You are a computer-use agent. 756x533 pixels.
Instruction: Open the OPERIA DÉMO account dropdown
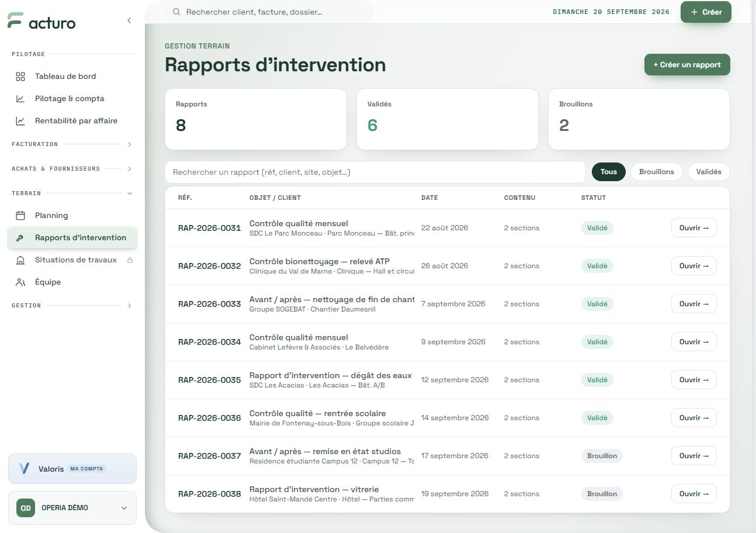(x=72, y=508)
